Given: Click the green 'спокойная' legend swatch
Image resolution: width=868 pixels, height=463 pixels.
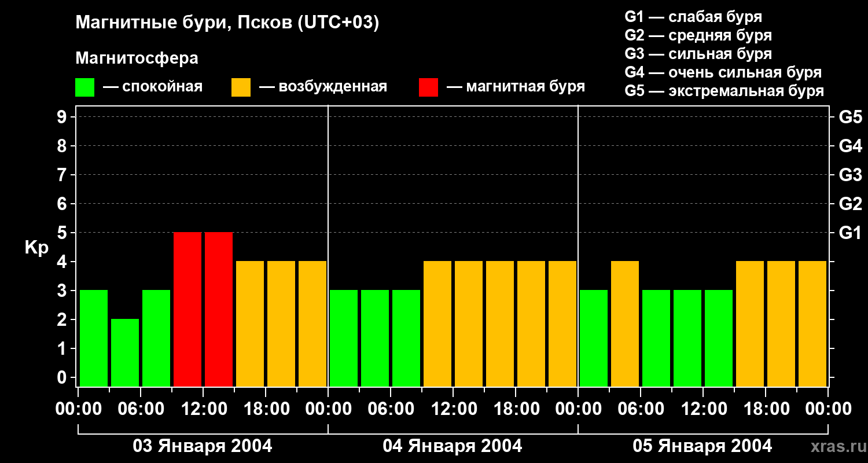Looking at the screenshot, I should coord(84,87).
